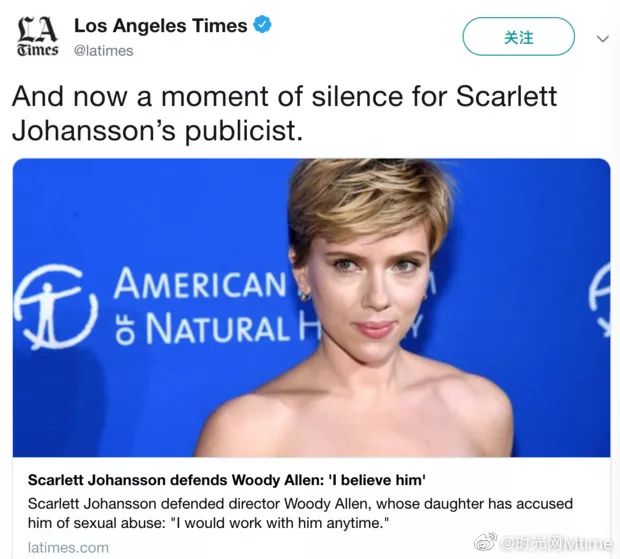Click 'Johansson's publicist' in the tweet text
The height and width of the screenshot is (559, 620).
click(x=158, y=130)
